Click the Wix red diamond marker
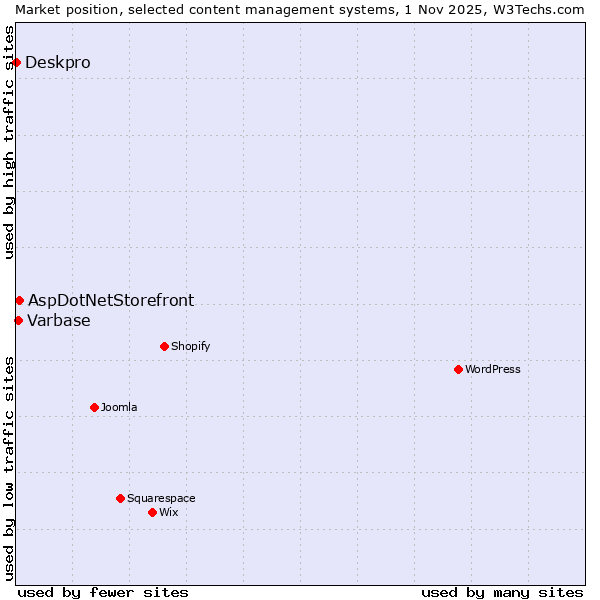Image resolution: width=600 pixels, height=600 pixels. click(x=152, y=512)
